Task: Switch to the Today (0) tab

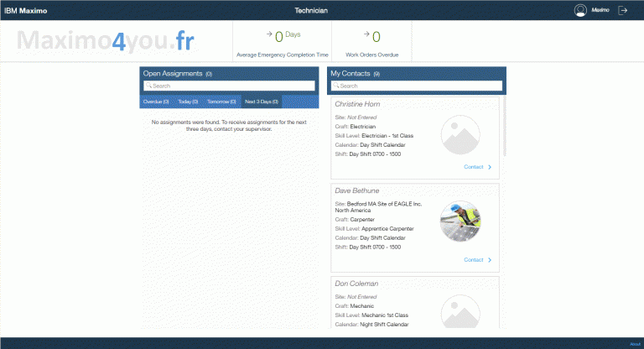Action: 188,102
